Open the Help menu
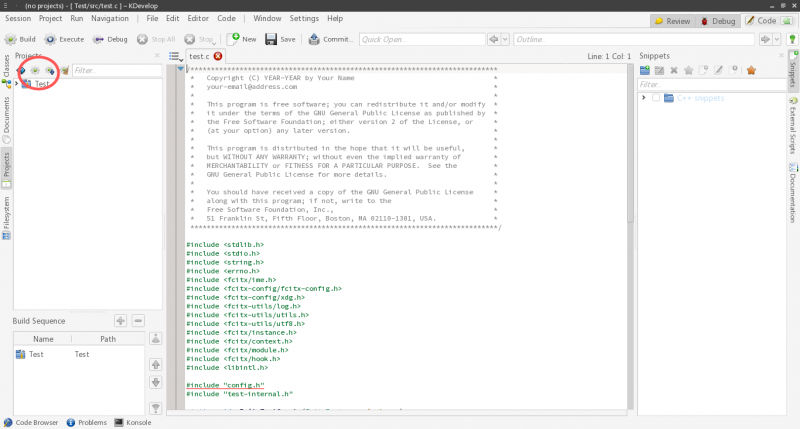This screenshot has height=429, width=800. pyautogui.click(x=335, y=18)
